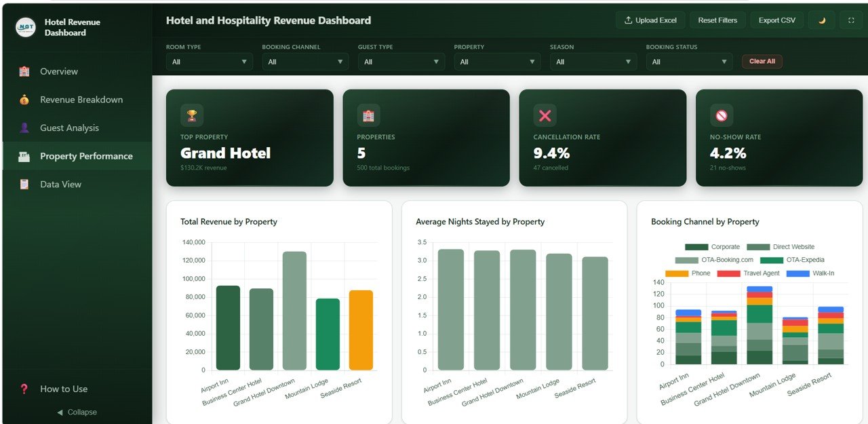Click the Export CSV button
The height and width of the screenshot is (424, 868).
pyautogui.click(x=776, y=20)
